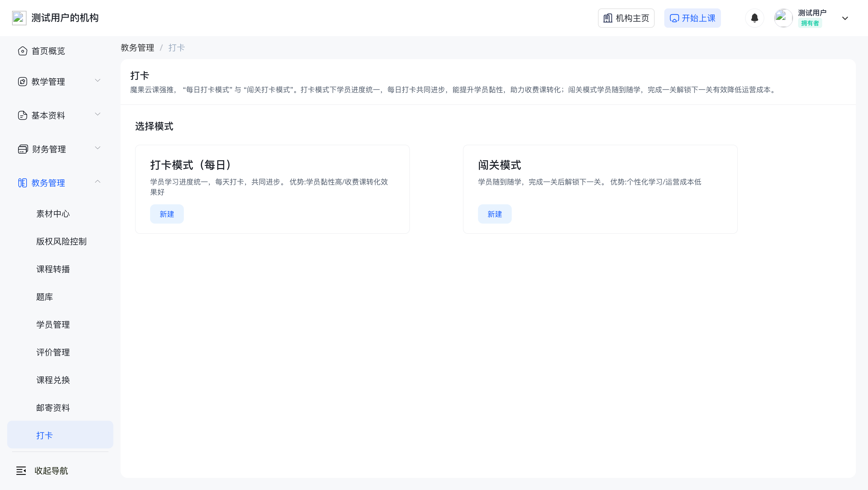The image size is (868, 490).
Task: Click 测试用户 username text
Action: (x=812, y=13)
